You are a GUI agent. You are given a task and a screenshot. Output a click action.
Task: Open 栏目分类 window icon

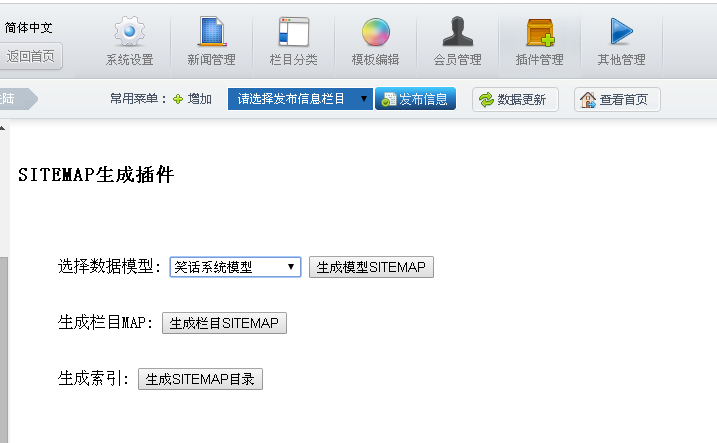click(x=294, y=32)
